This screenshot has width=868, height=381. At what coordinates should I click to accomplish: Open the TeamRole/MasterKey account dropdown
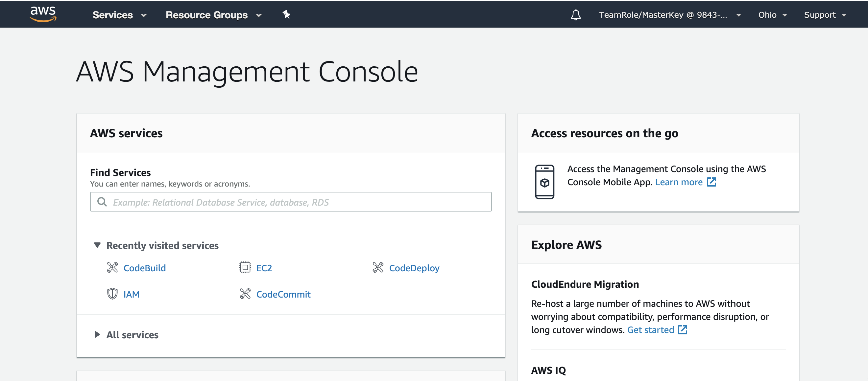click(669, 15)
